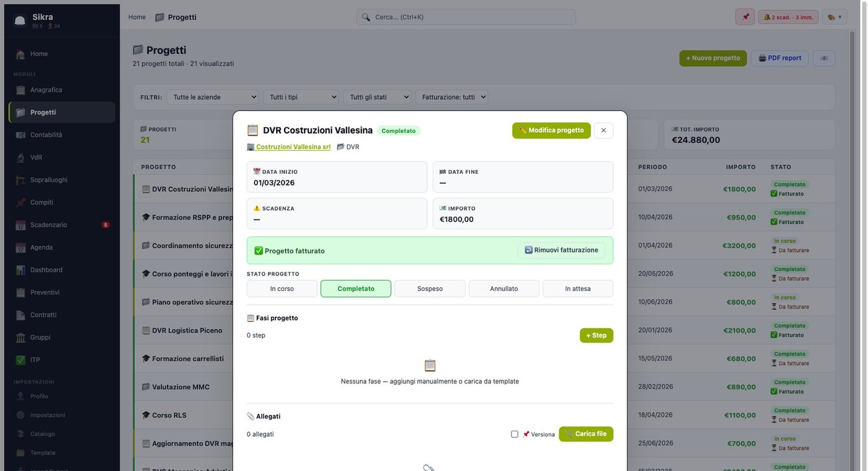Screen dimensions: 868x471
Task: Enable the Versiona checkbox
Action: point(515,434)
